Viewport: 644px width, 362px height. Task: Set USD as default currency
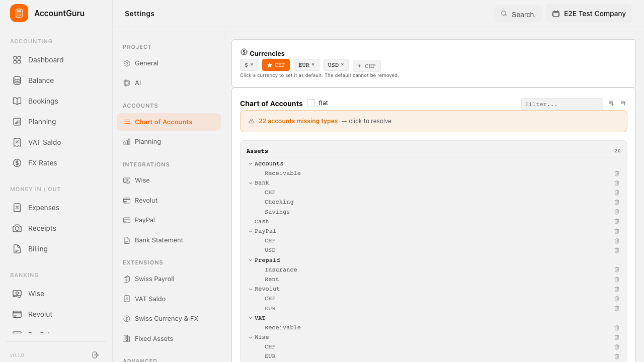tap(333, 65)
